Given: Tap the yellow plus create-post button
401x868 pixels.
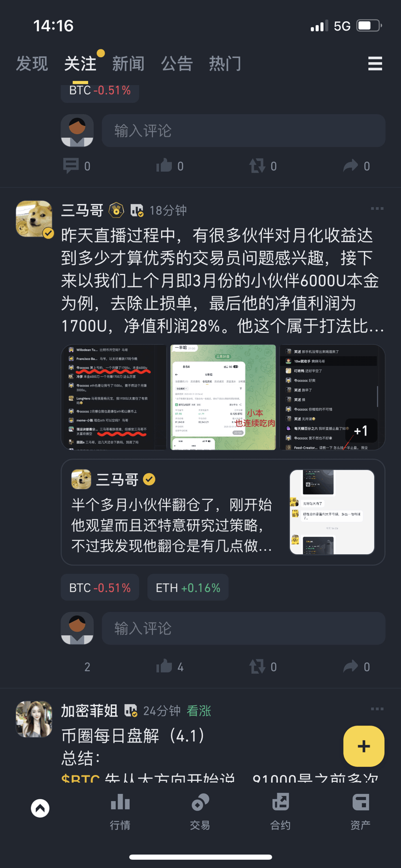Looking at the screenshot, I should click(x=364, y=746).
